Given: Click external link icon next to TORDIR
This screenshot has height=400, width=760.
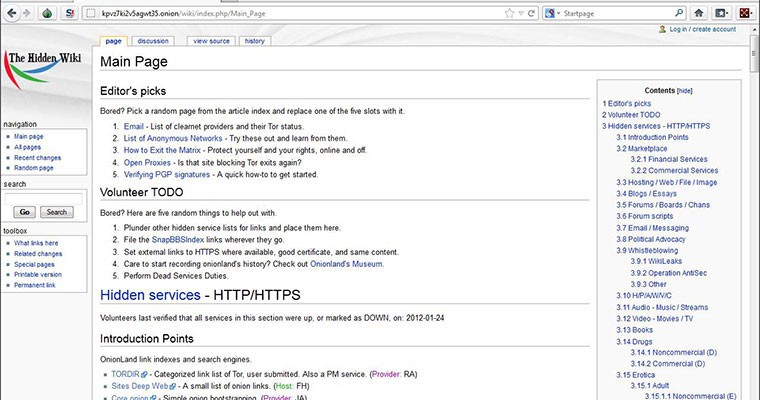Looking at the screenshot, I should click(144, 375).
